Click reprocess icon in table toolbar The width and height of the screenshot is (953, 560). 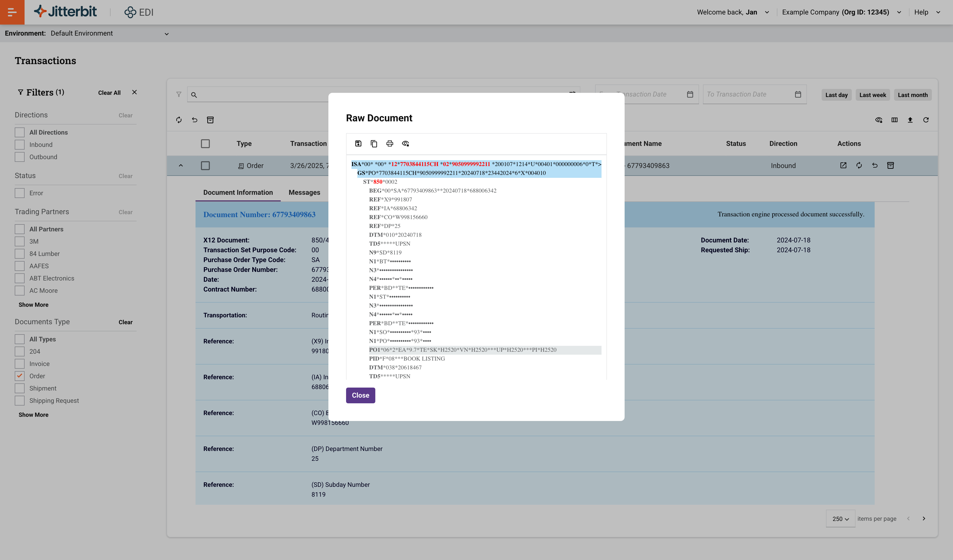[x=179, y=120]
